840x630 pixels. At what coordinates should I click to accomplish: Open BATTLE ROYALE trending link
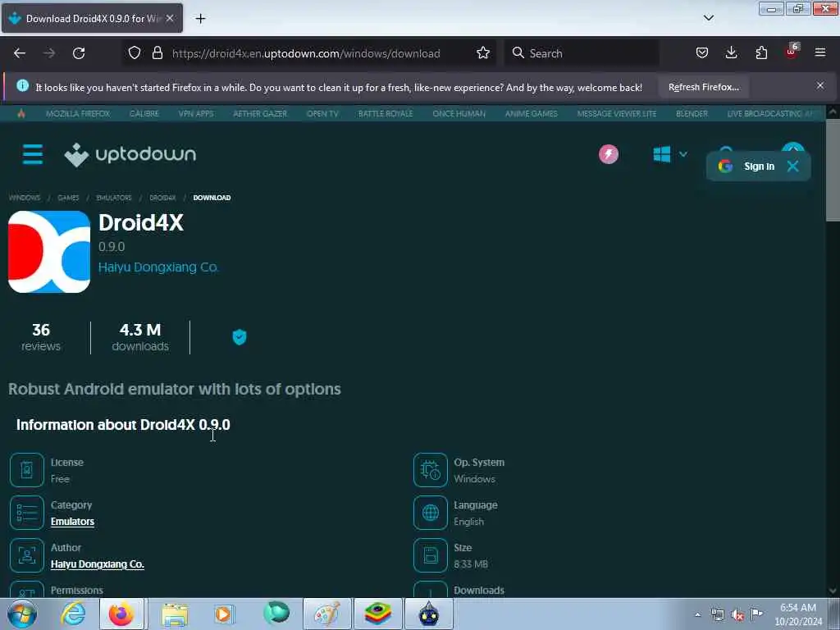point(386,113)
